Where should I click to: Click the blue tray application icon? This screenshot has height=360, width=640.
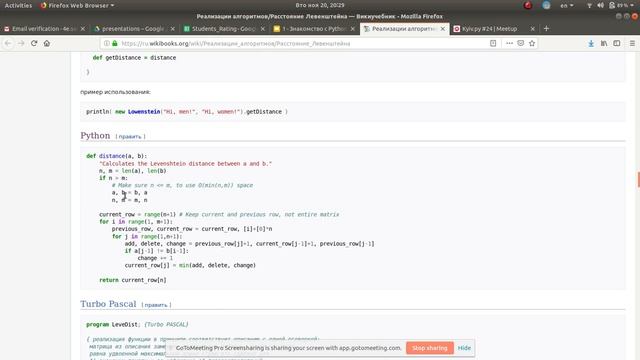(546, 5)
